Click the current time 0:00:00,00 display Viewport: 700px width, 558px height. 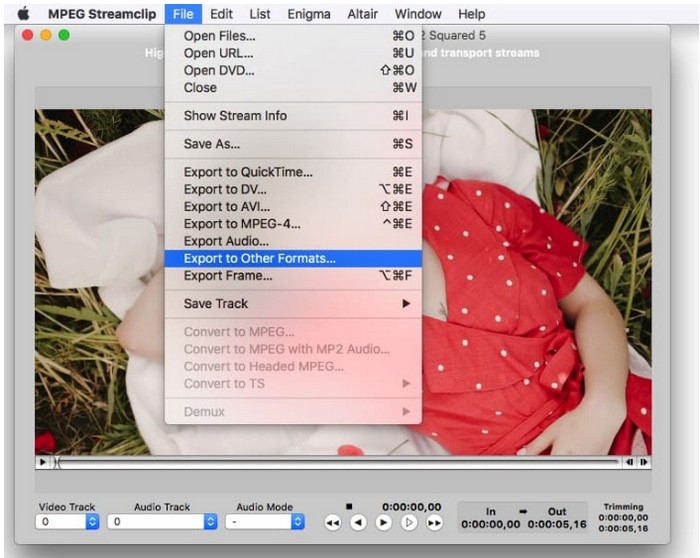411,507
